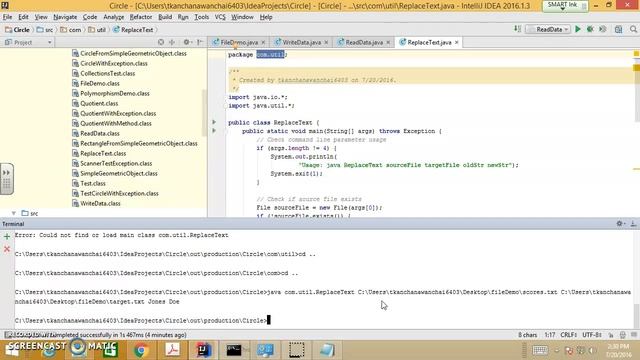Image resolution: width=640 pixels, height=360 pixels.
Task: Open Project panel settings gear
Action: tap(187, 42)
